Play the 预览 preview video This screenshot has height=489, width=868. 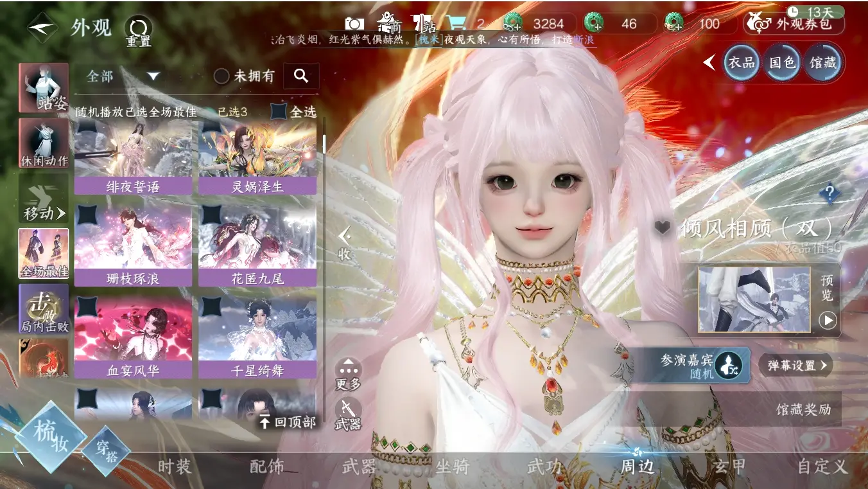[x=828, y=320]
